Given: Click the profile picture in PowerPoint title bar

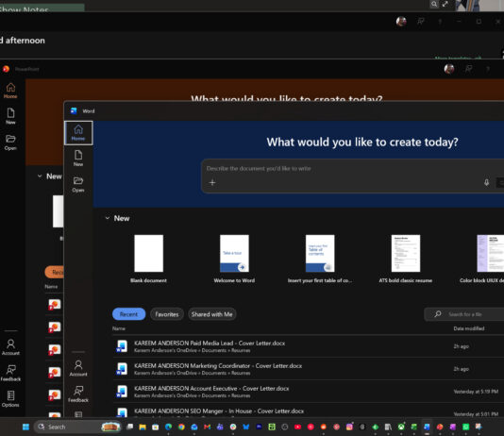Looking at the screenshot, I should click(449, 69).
